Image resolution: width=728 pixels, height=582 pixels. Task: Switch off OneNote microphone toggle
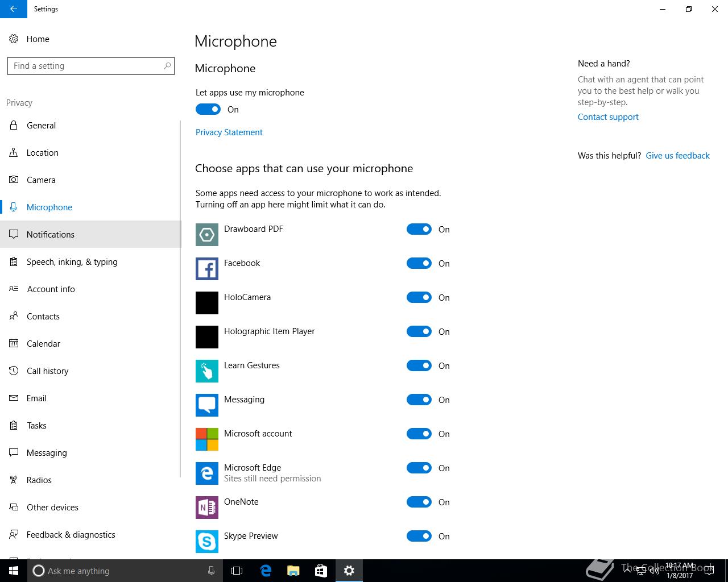point(419,502)
